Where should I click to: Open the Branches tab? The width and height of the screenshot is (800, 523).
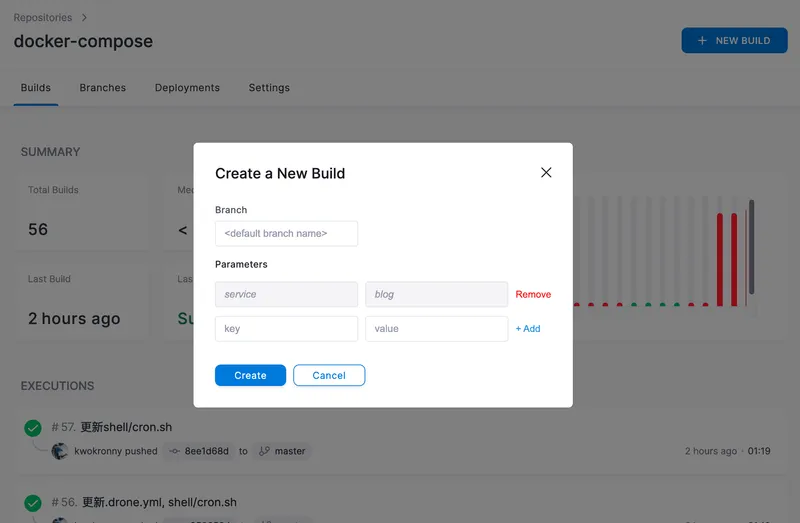coord(103,88)
